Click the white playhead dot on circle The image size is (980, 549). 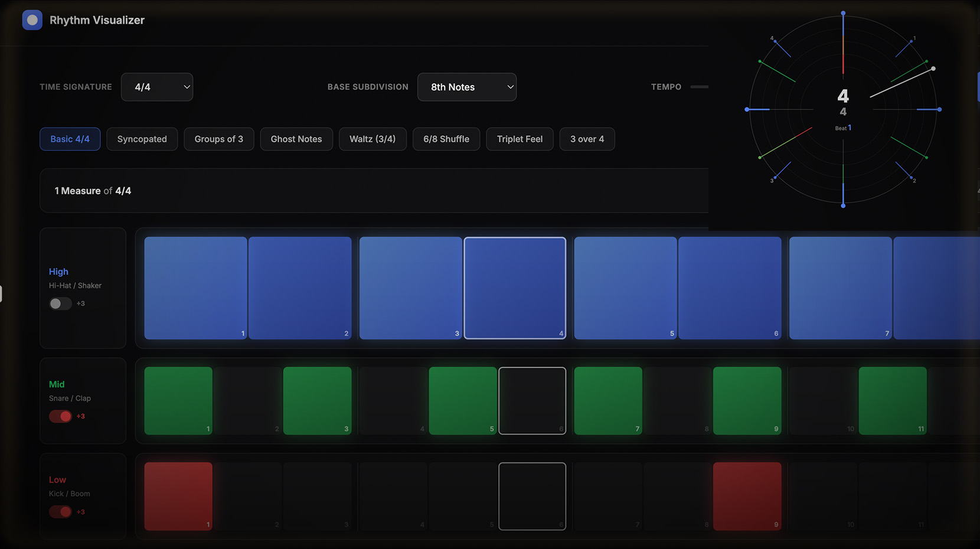[x=933, y=69]
